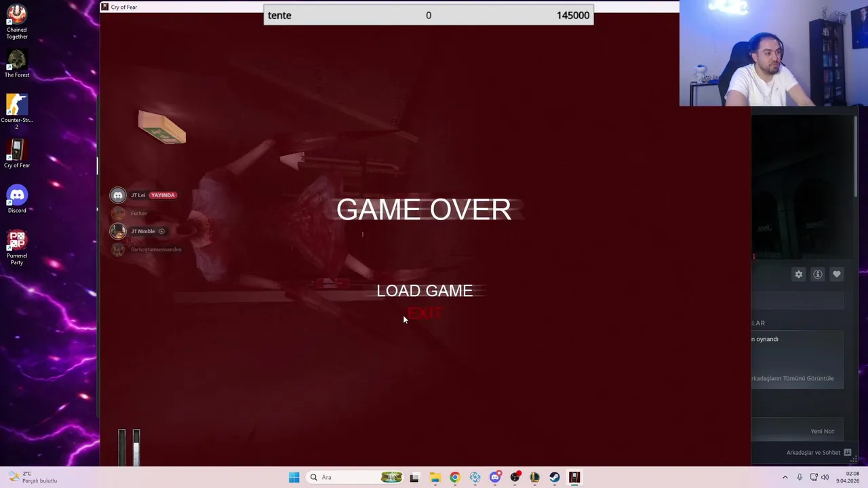
Task: Click LOAD GAME on the game over screen
Action: tap(425, 291)
